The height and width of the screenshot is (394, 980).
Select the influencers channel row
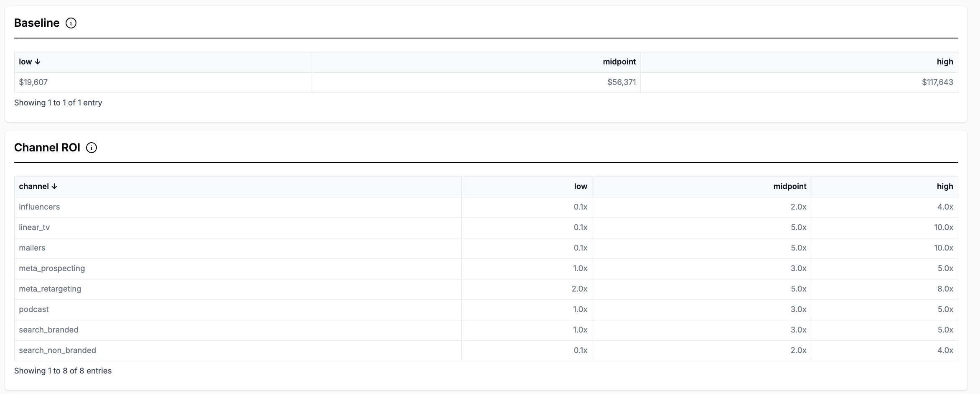click(x=486, y=207)
